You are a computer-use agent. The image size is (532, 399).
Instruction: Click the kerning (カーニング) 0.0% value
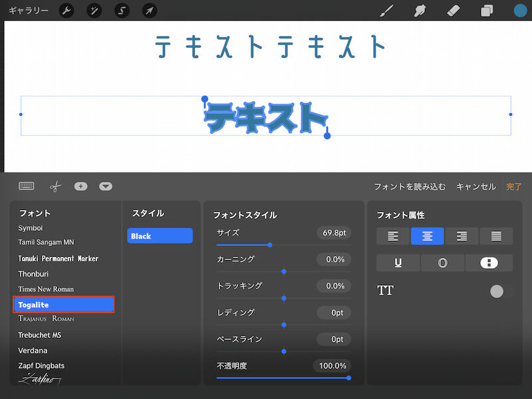pos(334,259)
